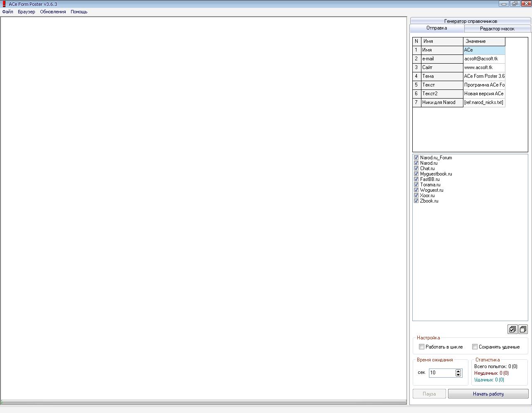Click the Значение column header
Viewport: 532px width, 413px height.
(x=484, y=41)
